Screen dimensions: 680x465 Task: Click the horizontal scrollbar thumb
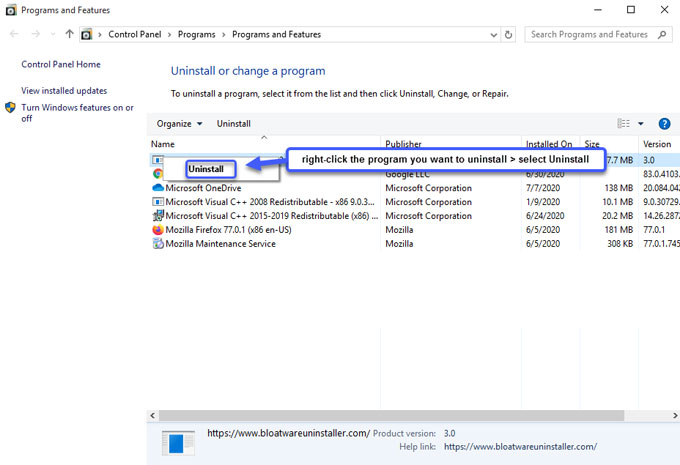[391, 415]
